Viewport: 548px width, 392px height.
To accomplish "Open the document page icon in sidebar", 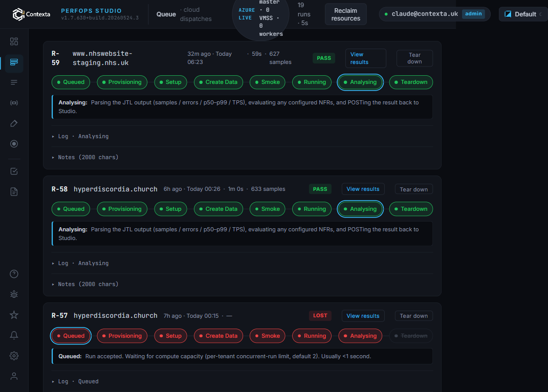I will [14, 191].
